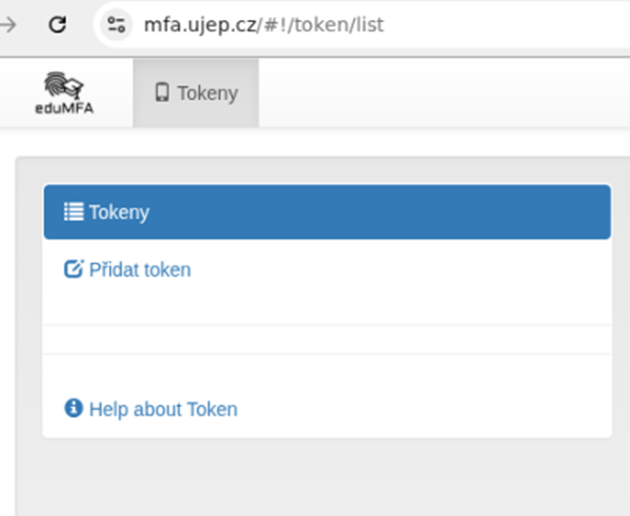Open site information icon in address bar
Screen dimensions: 630x516
coord(116,25)
